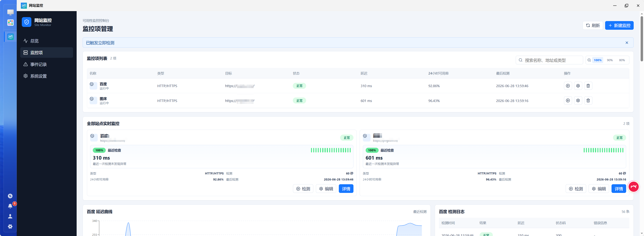Click the 新建监控 button
Image resolution: width=644 pixels, height=236 pixels.
pos(619,26)
